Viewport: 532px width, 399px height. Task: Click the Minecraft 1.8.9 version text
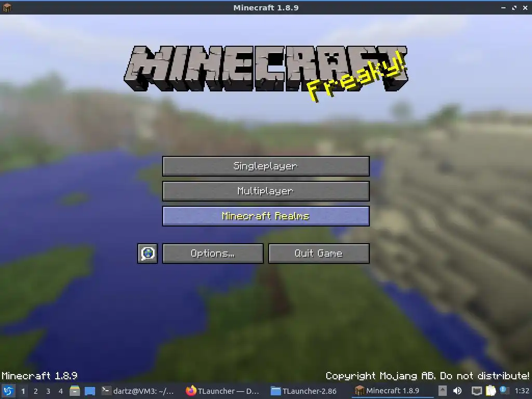pyautogui.click(x=39, y=376)
